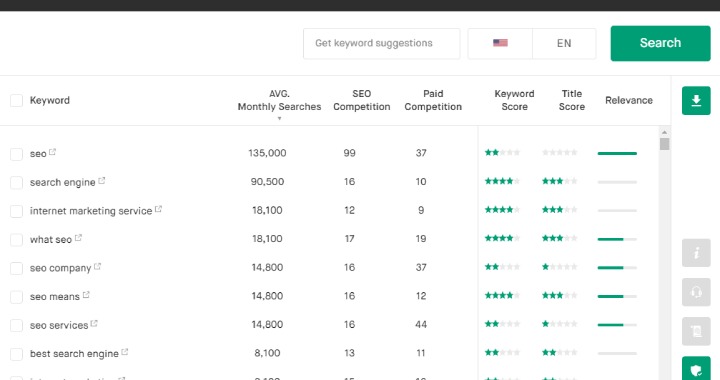Open external link icon beside seo means
720x380 pixels.
(86, 295)
